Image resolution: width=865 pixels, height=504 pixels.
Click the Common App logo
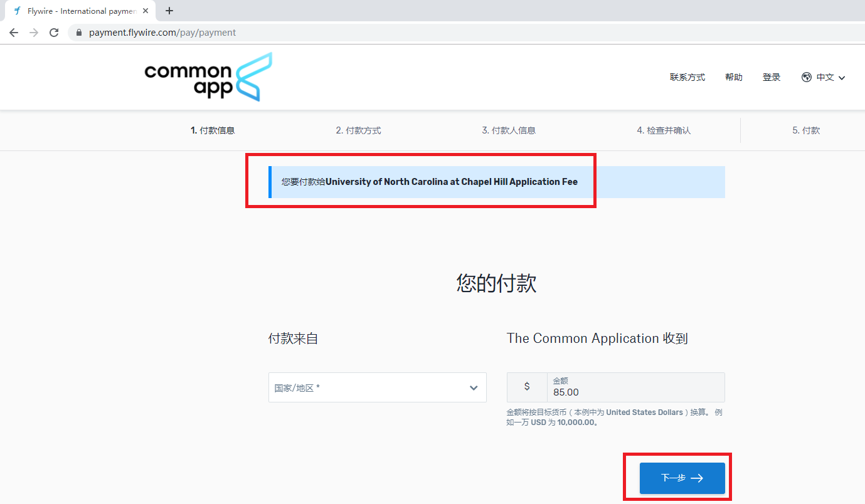tap(207, 76)
